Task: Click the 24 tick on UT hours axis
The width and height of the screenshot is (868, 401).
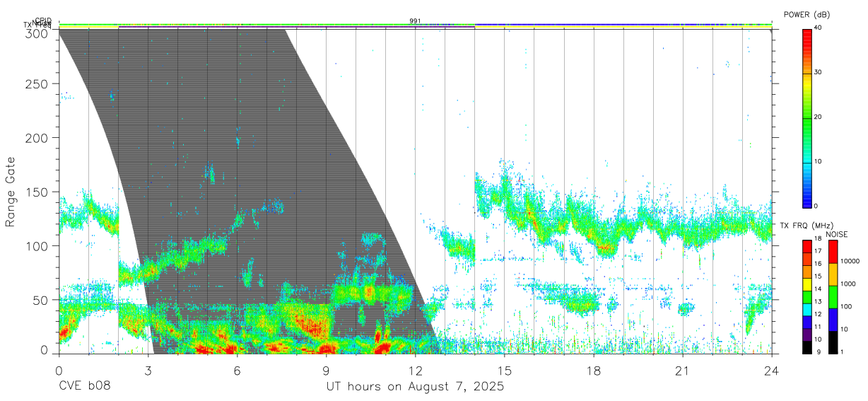Action: point(771,370)
